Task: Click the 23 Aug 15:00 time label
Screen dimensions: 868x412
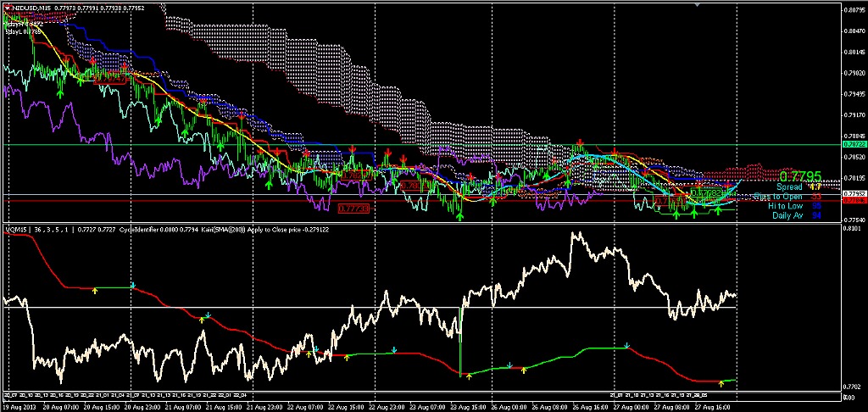Action: pyautogui.click(x=468, y=407)
